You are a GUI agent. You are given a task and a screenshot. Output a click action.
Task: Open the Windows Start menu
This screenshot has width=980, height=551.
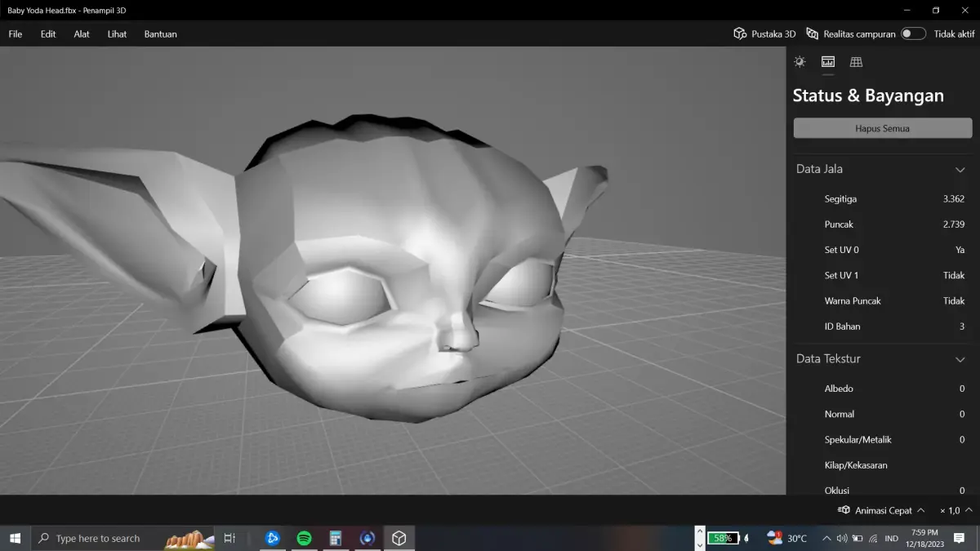pyautogui.click(x=15, y=538)
